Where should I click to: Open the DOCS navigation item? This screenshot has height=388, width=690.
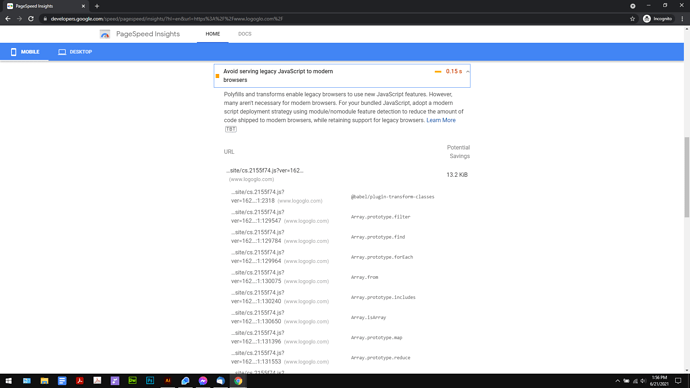click(245, 34)
